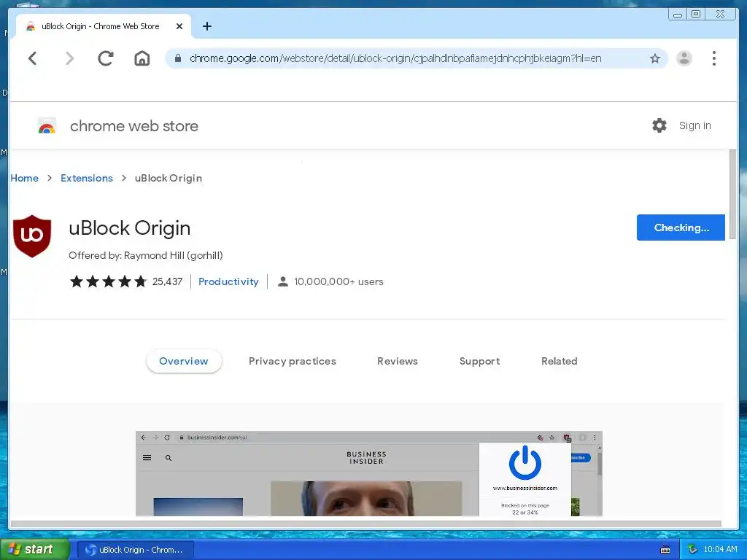Switch to the Reviews tab
This screenshot has height=560, width=747.
[x=398, y=361]
